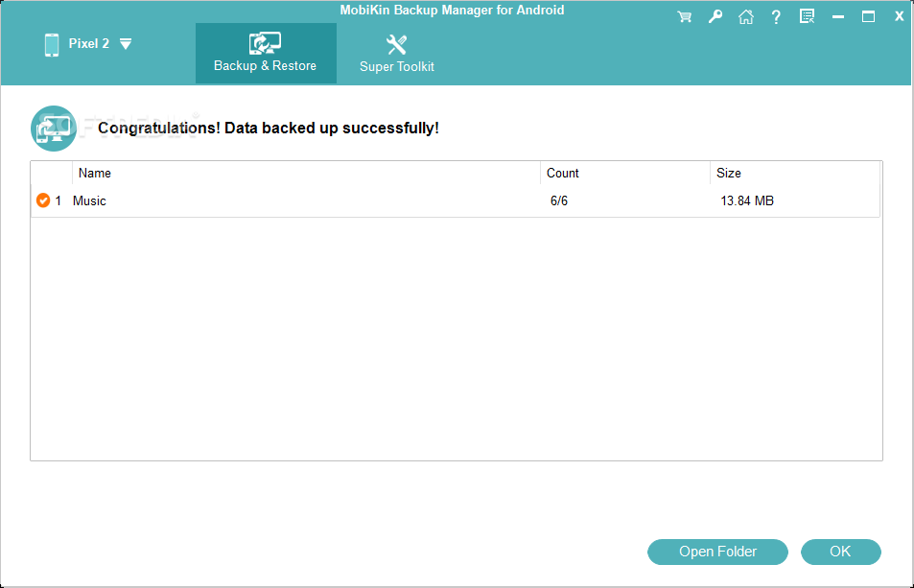The image size is (914, 588).
Task: Switch to the Super Toolkit tab
Action: (x=397, y=53)
